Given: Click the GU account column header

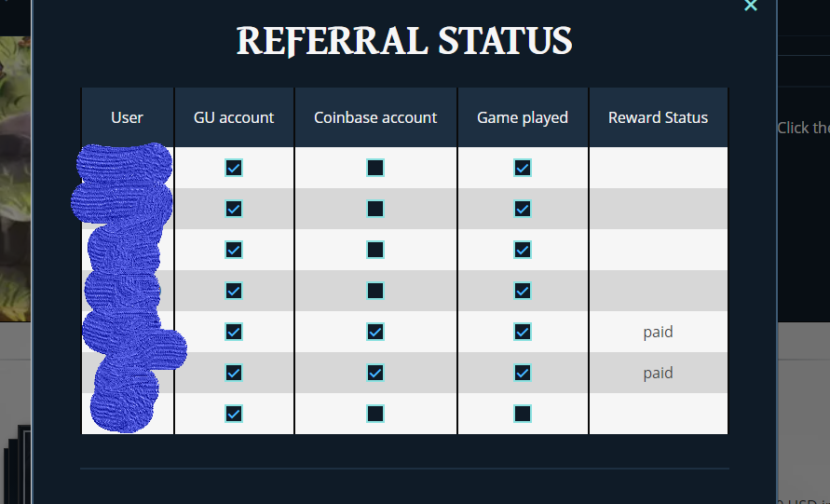Looking at the screenshot, I should coord(234,117).
